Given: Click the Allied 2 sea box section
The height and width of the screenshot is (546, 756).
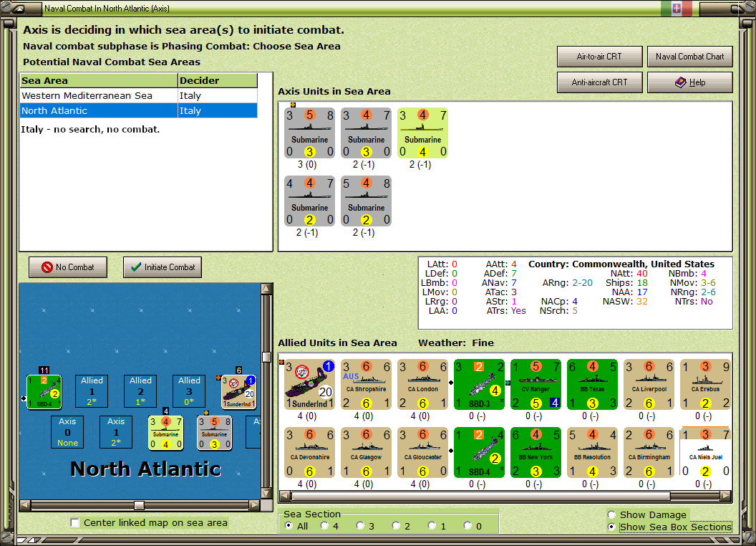Looking at the screenshot, I should coord(140,391).
